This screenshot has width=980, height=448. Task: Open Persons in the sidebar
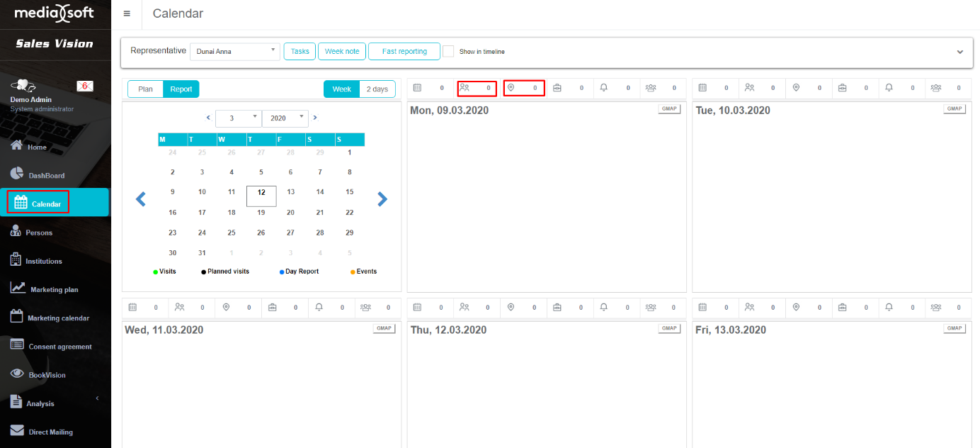point(39,233)
